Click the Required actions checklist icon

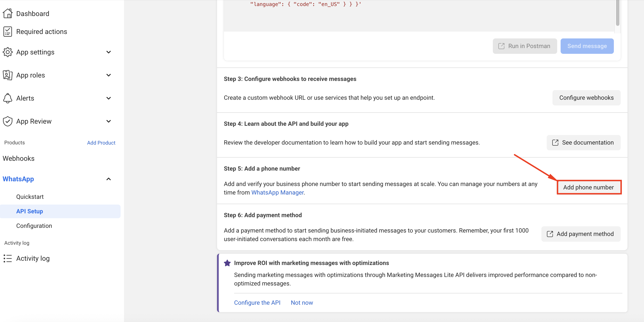click(x=8, y=32)
